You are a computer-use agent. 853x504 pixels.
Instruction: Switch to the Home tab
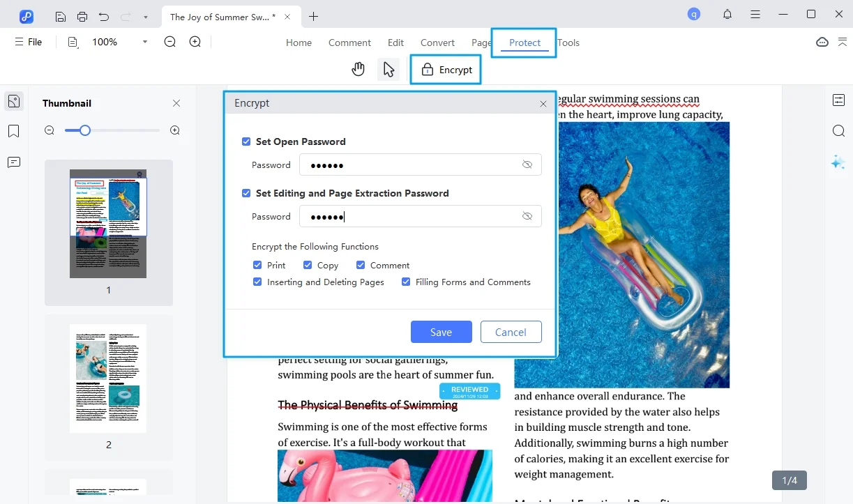coord(299,43)
